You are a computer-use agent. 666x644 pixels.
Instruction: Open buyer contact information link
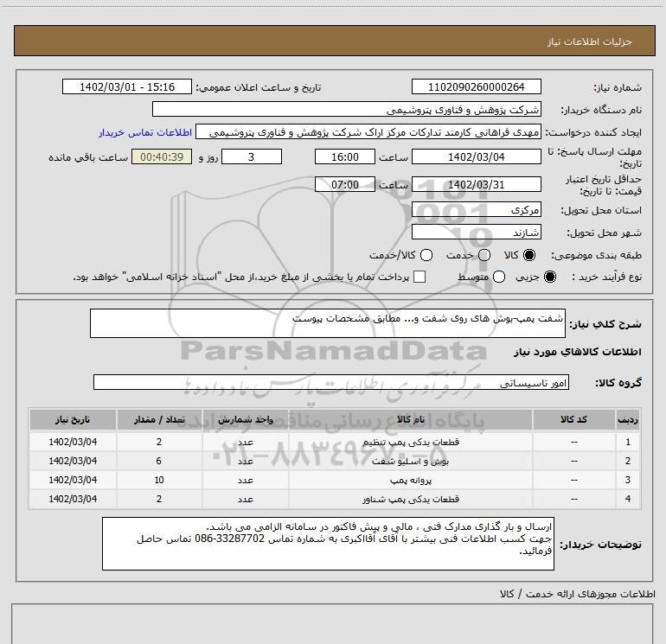(145, 132)
